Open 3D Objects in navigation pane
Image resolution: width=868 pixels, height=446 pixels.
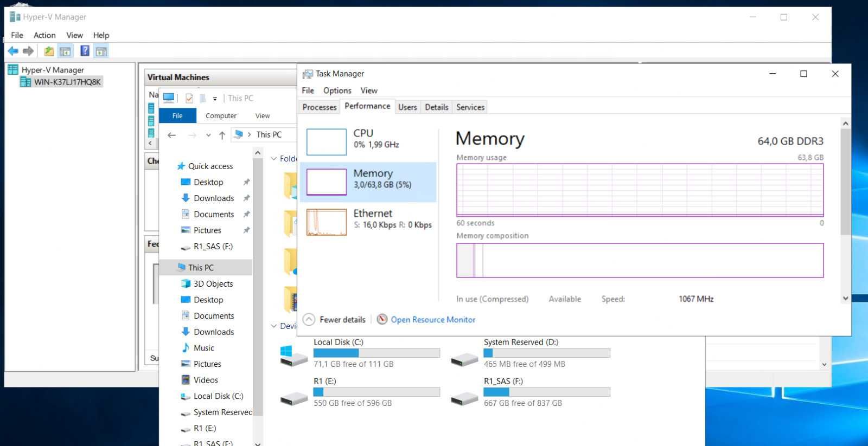click(213, 284)
